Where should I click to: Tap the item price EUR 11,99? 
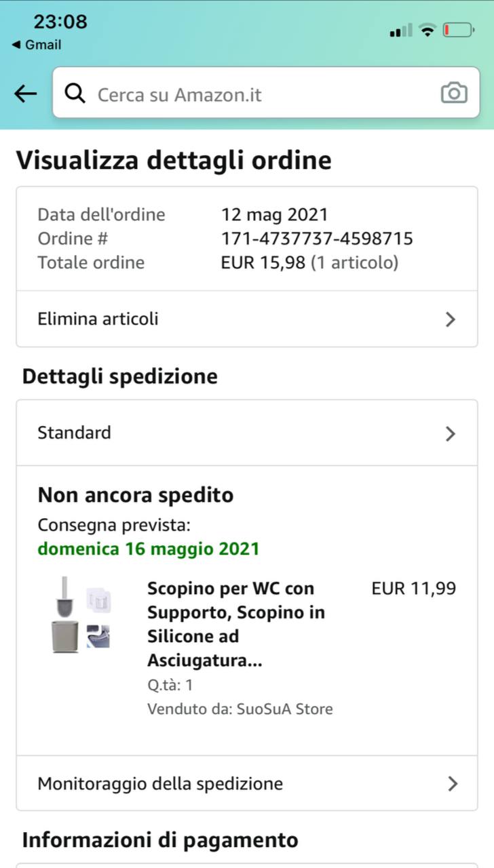(x=414, y=589)
